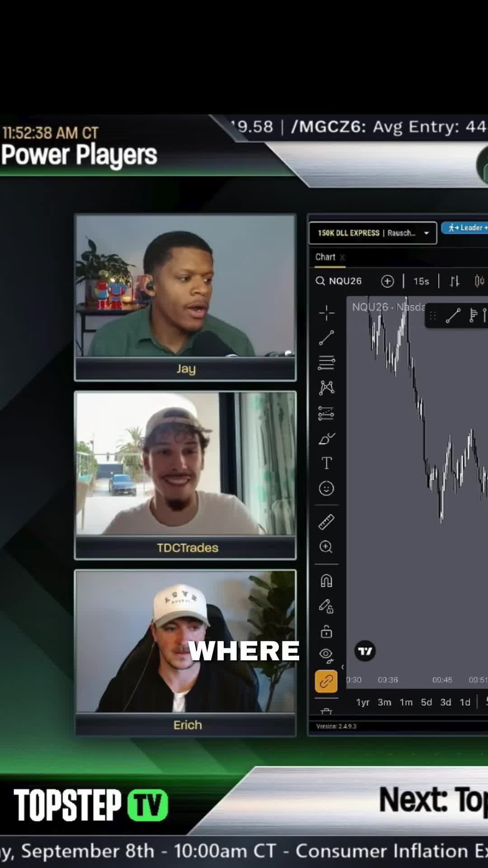
Task: Open the 15s timeframe interval selector
Action: tap(421, 281)
